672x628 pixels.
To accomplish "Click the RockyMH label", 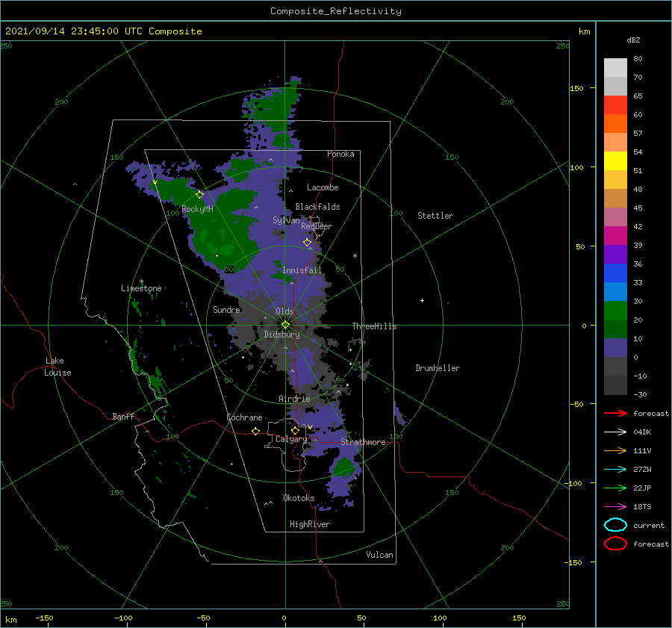I will 197,209.
